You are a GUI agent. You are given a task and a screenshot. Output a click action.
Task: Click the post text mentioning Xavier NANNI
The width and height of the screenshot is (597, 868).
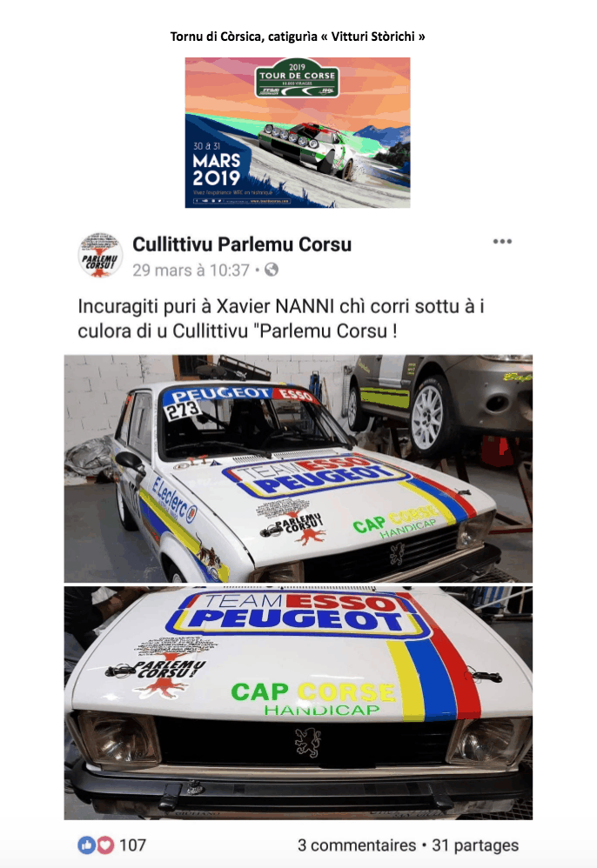281,318
